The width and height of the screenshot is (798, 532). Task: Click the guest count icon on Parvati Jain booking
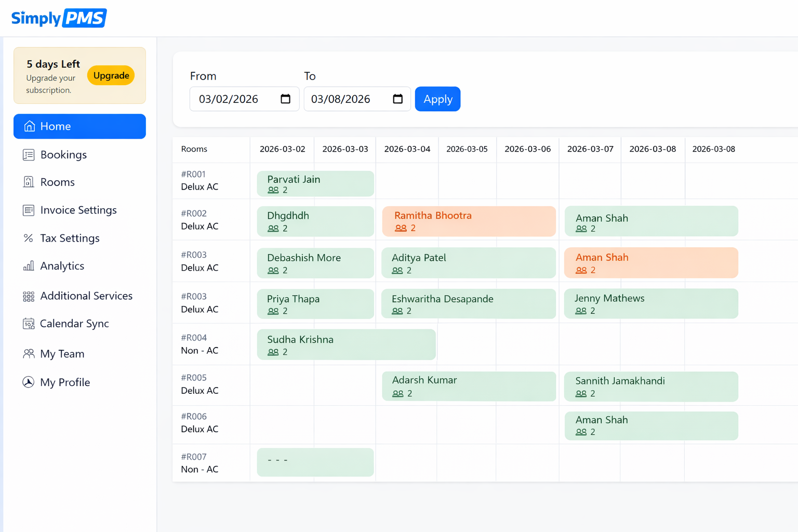272,190
